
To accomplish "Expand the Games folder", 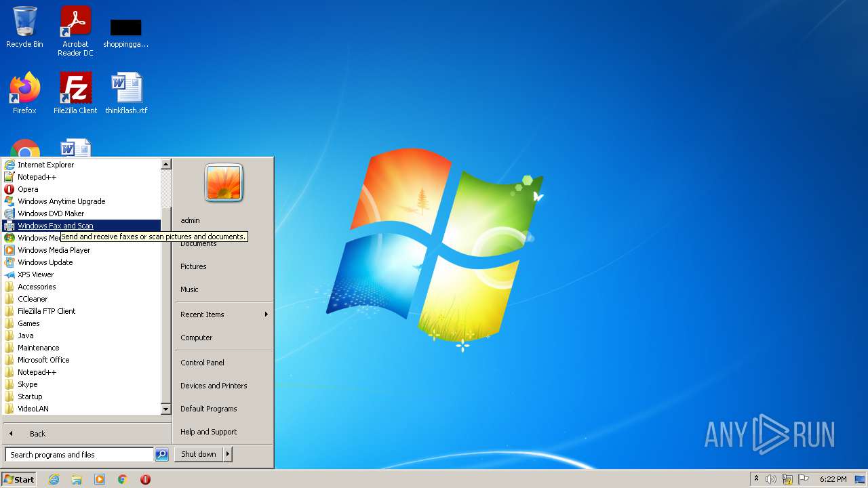I will (81, 323).
